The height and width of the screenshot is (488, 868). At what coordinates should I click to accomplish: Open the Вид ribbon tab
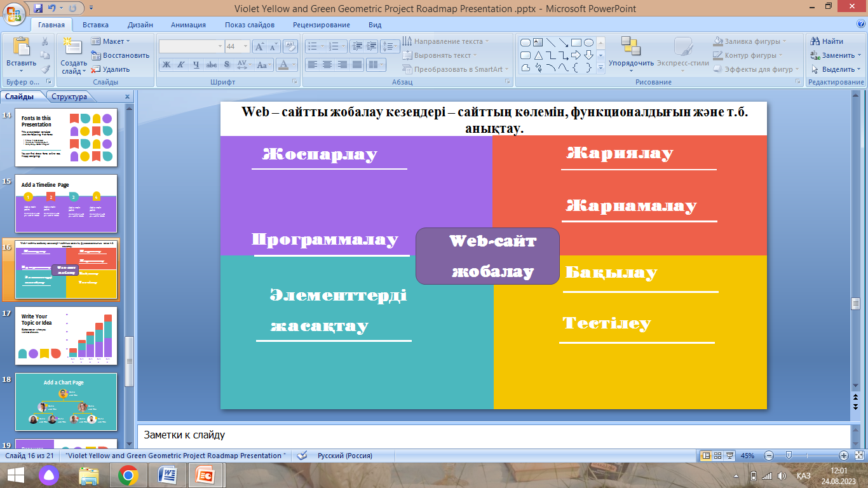[x=375, y=25]
